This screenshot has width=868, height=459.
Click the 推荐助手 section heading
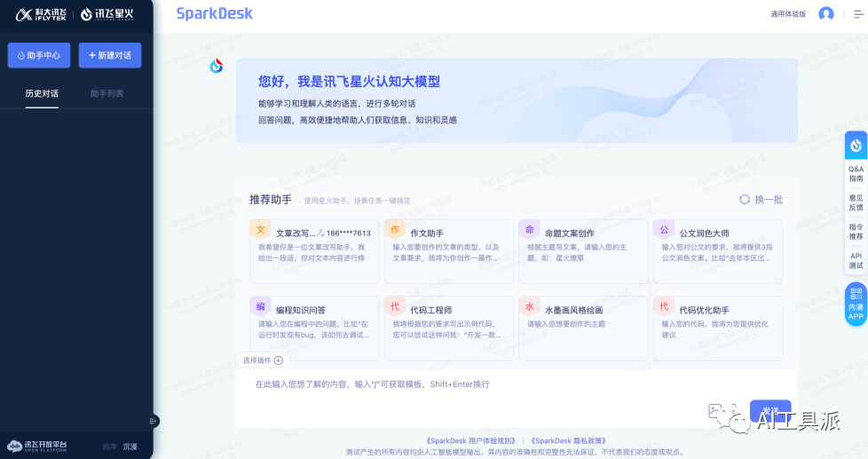[x=270, y=200]
